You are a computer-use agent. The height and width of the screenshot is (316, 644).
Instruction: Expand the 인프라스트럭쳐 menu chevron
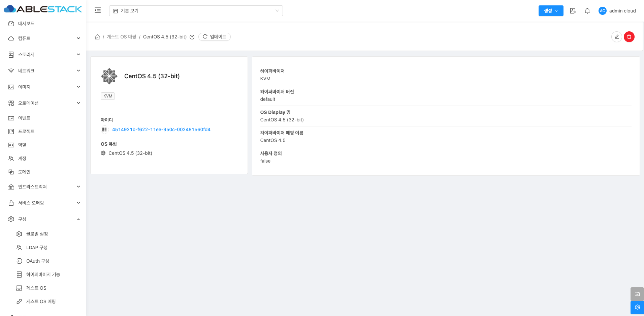tap(78, 187)
